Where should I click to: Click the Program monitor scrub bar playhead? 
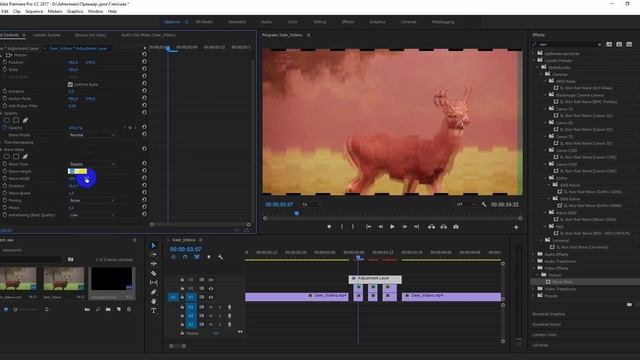(297, 213)
